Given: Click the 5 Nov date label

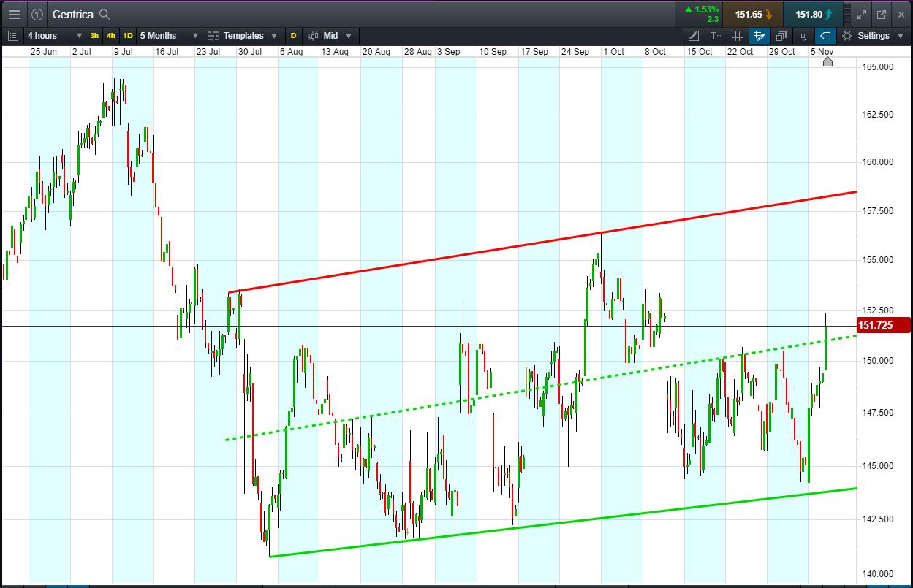Looking at the screenshot, I should click(822, 52).
